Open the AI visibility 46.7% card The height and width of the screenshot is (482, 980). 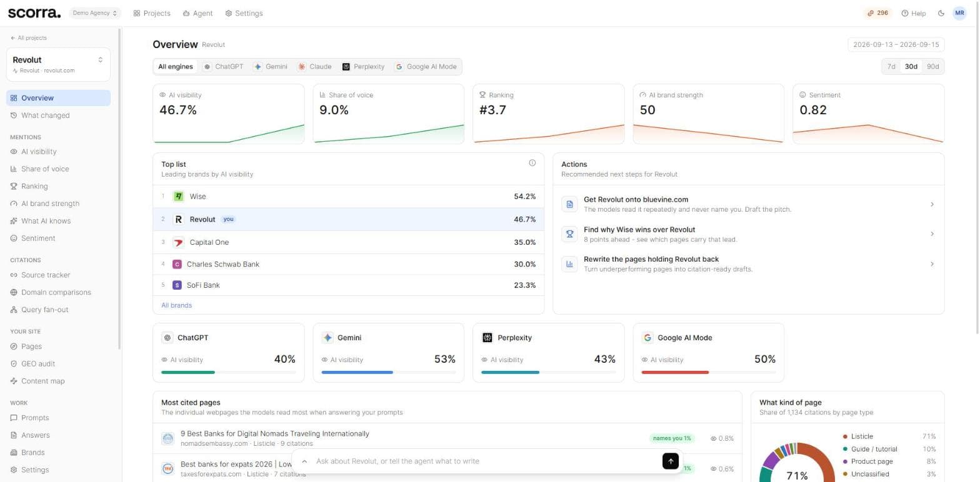click(x=229, y=114)
